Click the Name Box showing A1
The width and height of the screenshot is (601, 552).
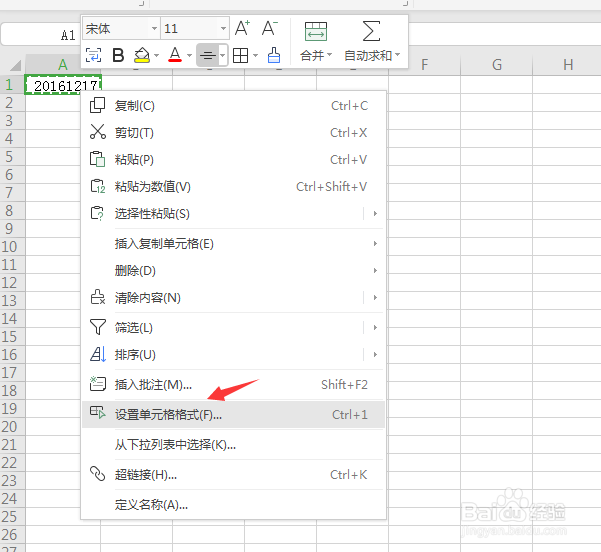pos(41,35)
